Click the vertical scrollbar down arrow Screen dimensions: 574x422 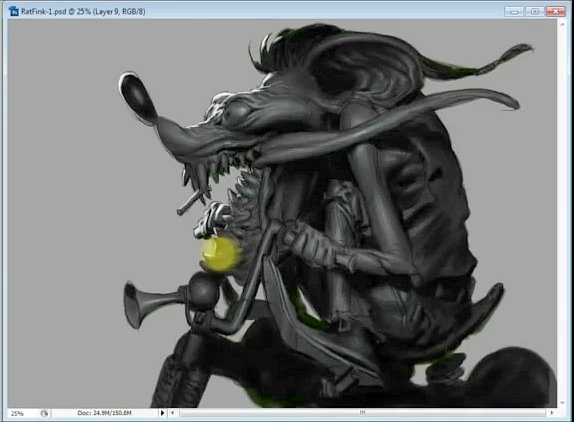point(563,403)
